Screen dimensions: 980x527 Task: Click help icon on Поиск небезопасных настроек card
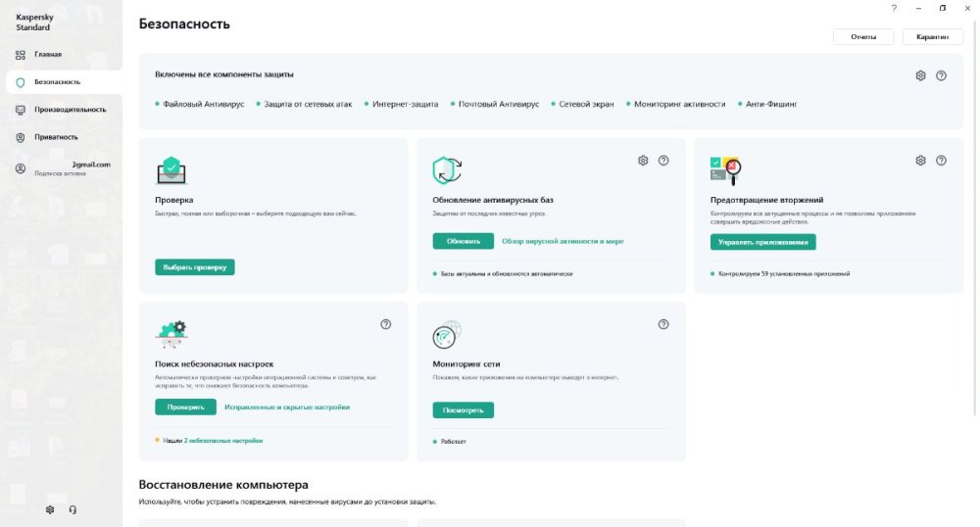click(386, 324)
